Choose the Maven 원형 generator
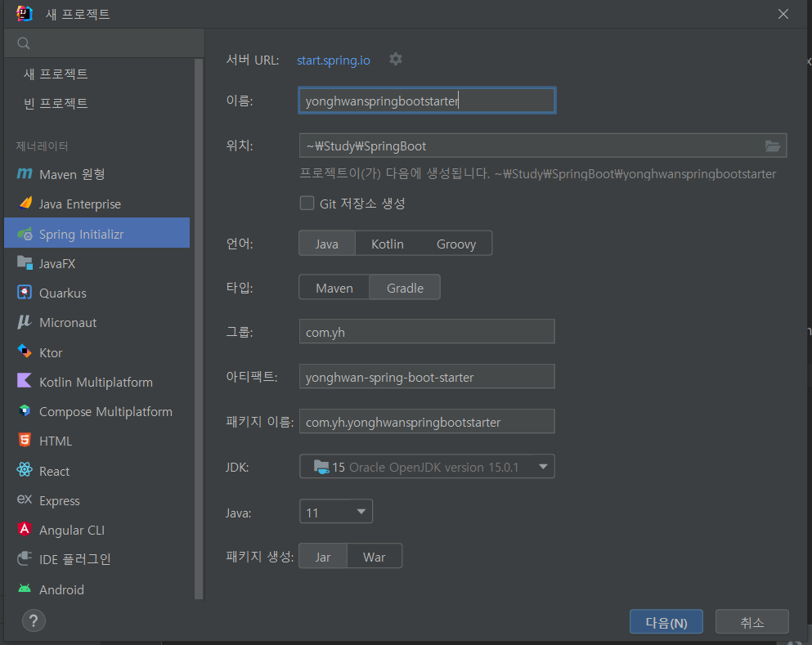The height and width of the screenshot is (645, 812). [72, 174]
